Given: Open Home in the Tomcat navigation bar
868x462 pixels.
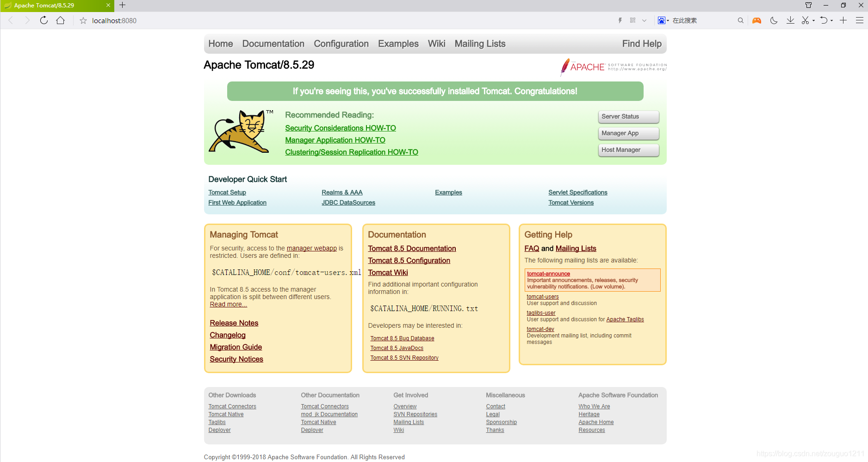Looking at the screenshot, I should point(221,44).
